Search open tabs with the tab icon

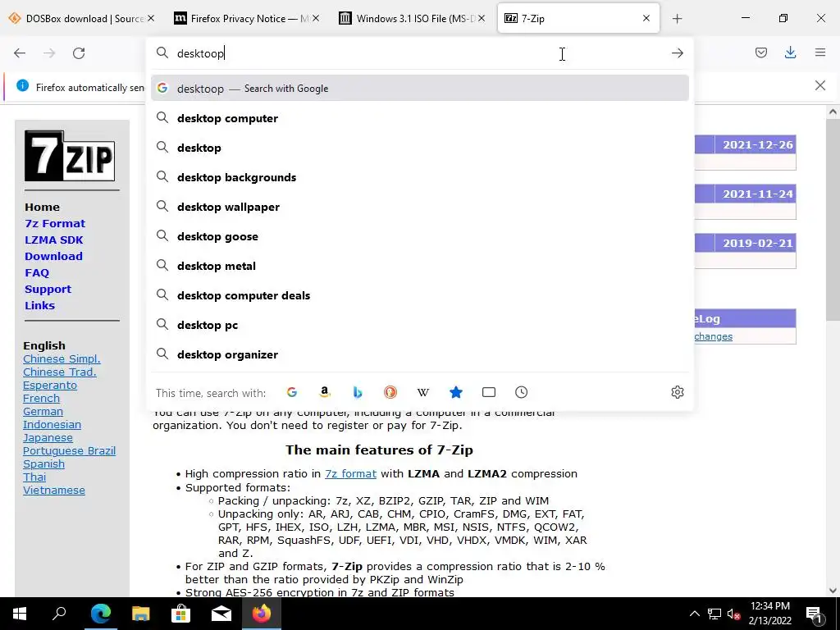[x=489, y=392]
